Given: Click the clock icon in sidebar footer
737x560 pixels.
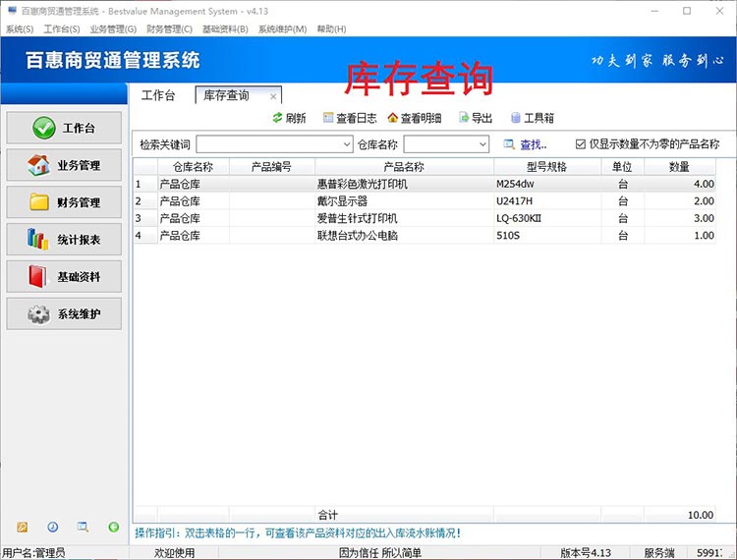Looking at the screenshot, I should [53, 528].
